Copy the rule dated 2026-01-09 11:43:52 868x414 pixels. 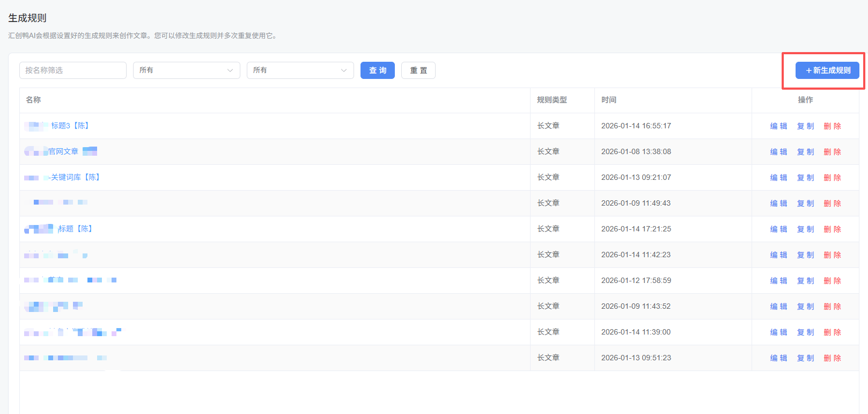[x=805, y=307]
